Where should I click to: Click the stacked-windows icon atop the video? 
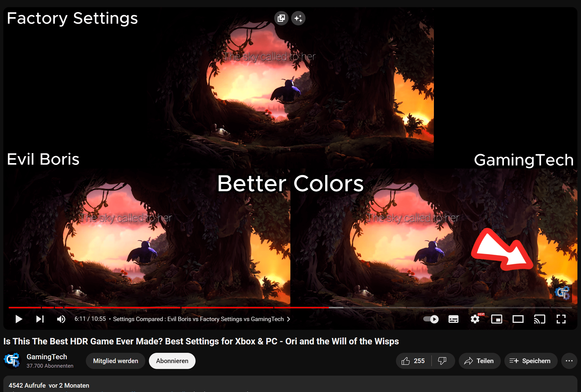pos(281,18)
